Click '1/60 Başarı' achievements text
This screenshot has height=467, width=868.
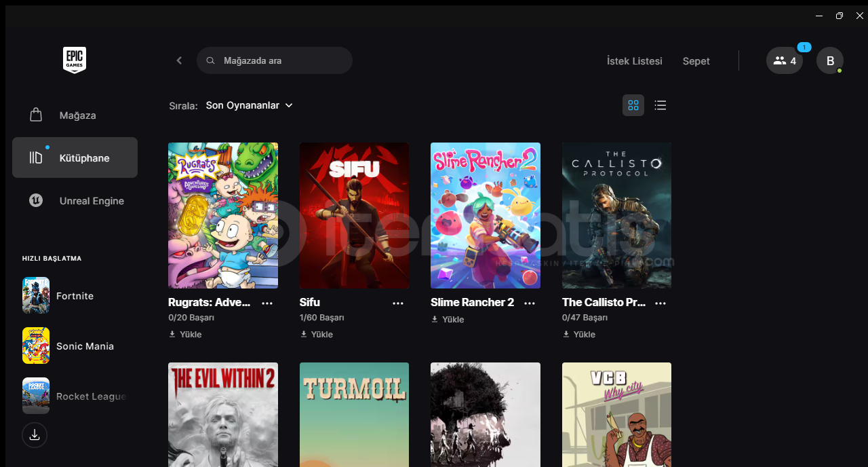pyautogui.click(x=322, y=318)
